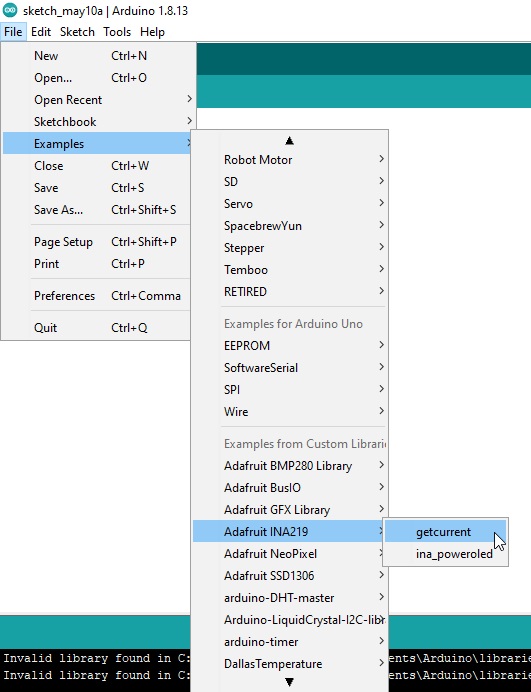Choose Quit from the File menu
This screenshot has height=692, width=531.
coord(97,328)
